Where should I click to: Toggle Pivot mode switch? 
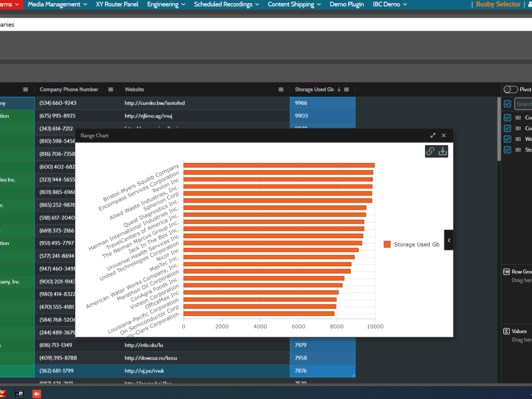pyautogui.click(x=510, y=89)
